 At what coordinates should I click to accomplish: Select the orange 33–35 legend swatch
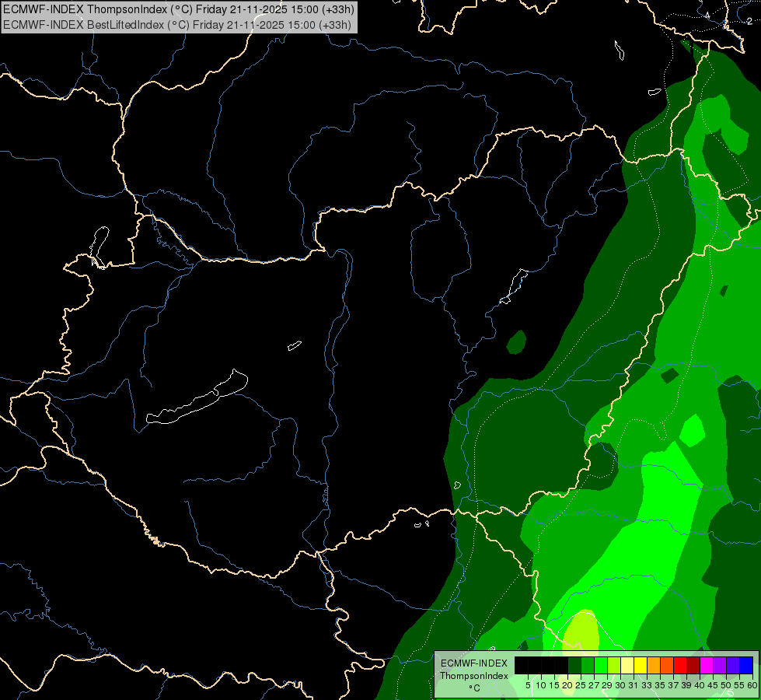point(653,665)
